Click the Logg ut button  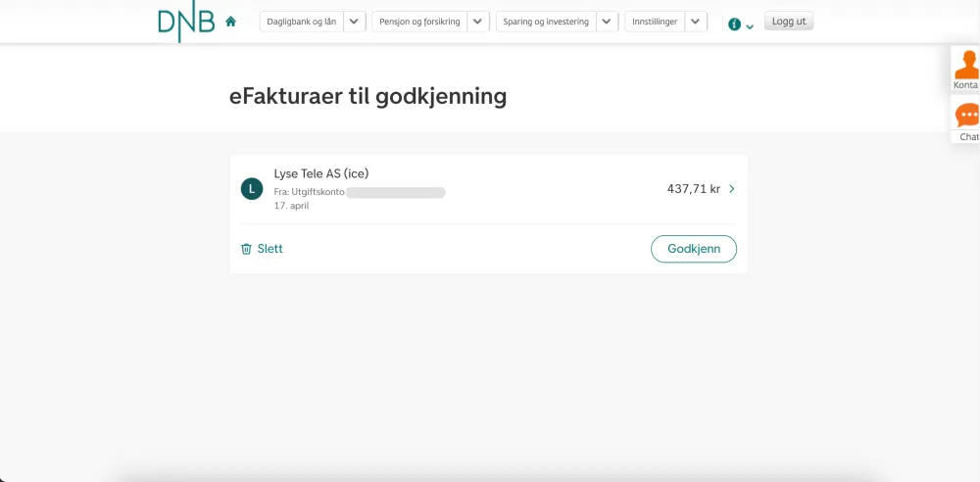pos(788,22)
